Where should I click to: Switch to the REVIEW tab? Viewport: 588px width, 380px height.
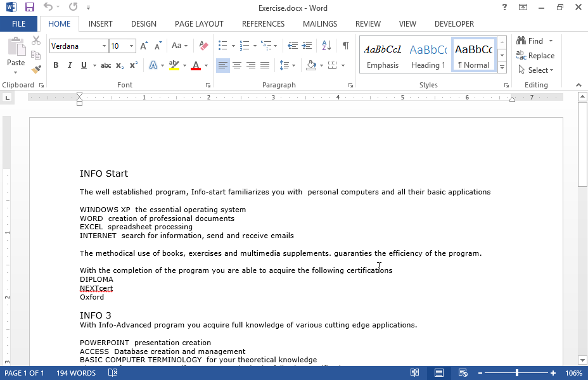(x=367, y=24)
